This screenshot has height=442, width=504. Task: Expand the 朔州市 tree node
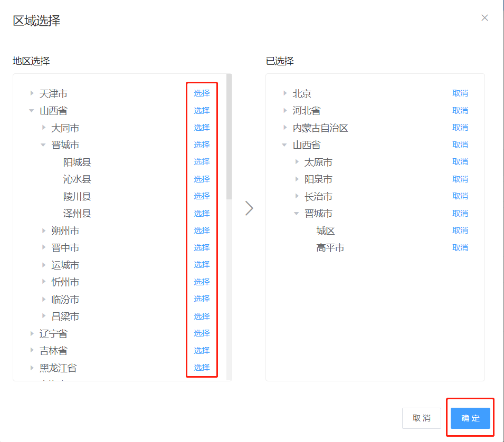click(44, 231)
